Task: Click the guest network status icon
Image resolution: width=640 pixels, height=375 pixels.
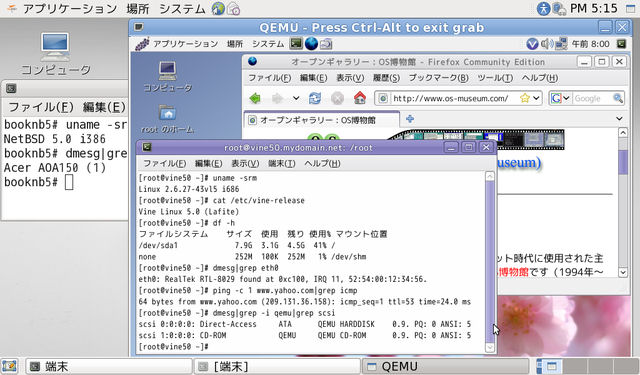Action: click(x=561, y=44)
